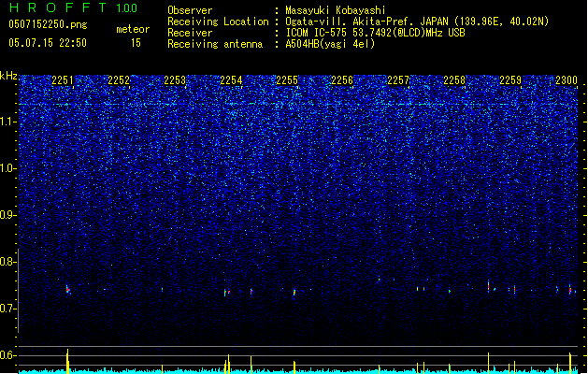Click the Receiver field label
The image size is (588, 374).
pos(190,33)
